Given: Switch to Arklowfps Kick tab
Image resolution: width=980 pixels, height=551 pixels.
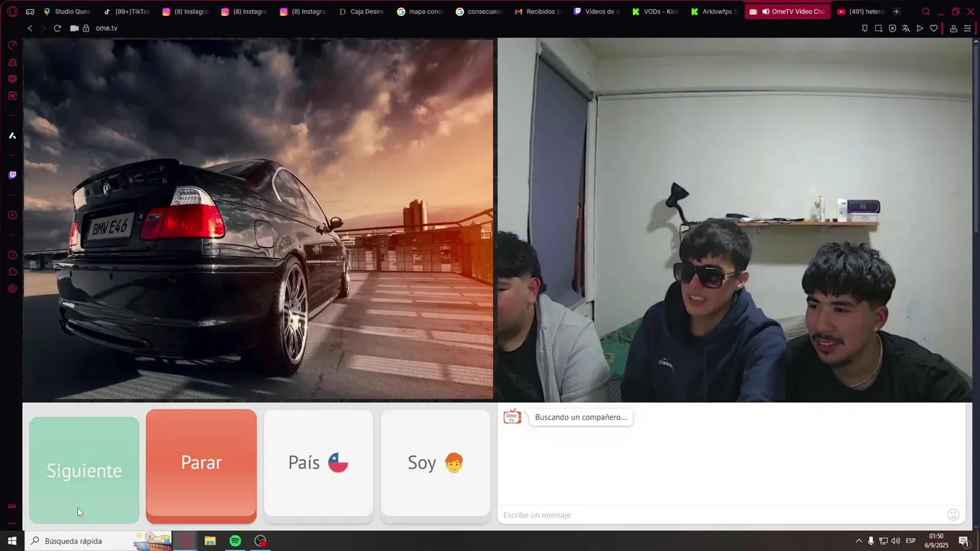Looking at the screenshot, I should (x=714, y=11).
